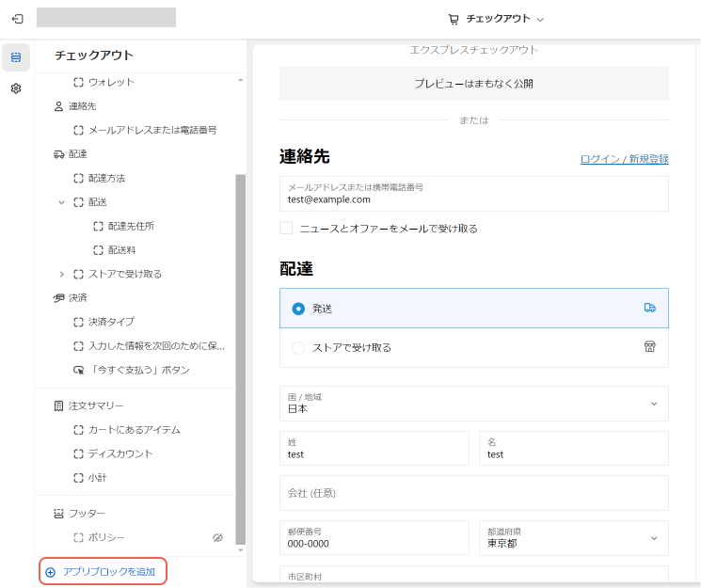
Task: Collapse the 配送 tree item chevron
Action: tap(62, 202)
